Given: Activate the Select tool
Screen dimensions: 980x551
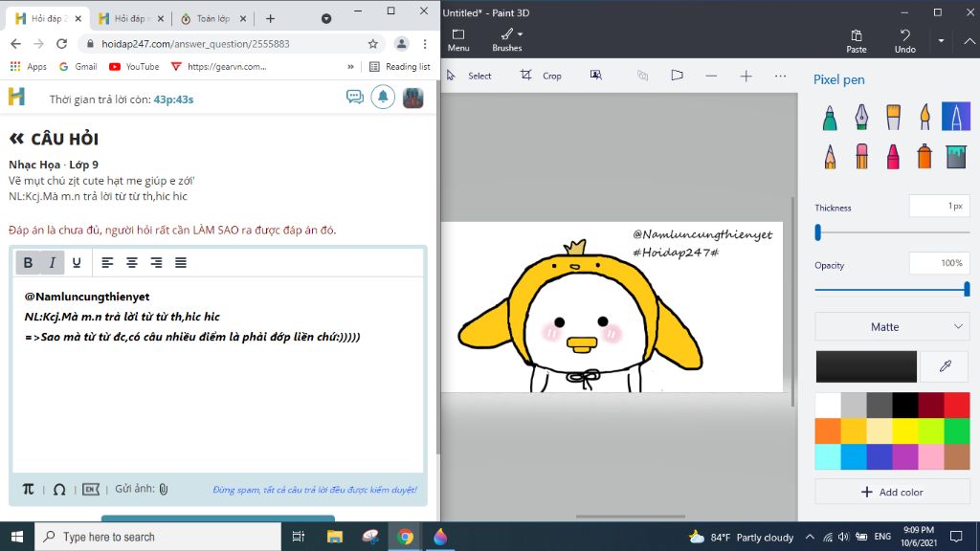Looking at the screenshot, I should coord(469,76).
